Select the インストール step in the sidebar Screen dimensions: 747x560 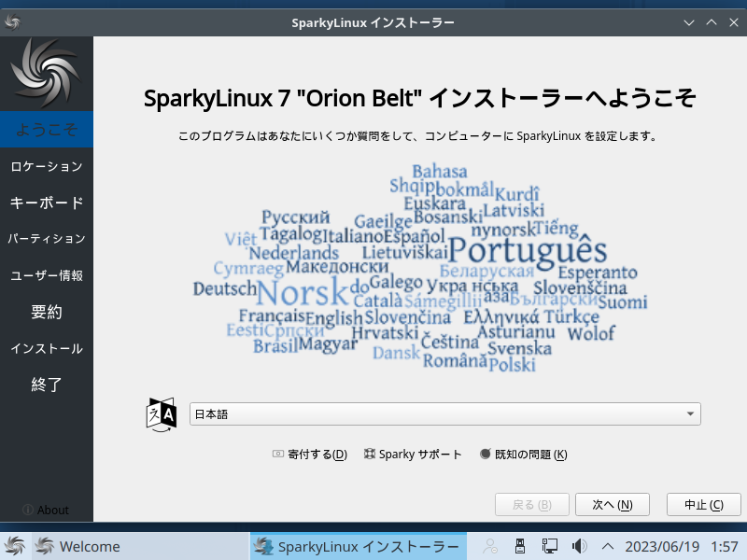[x=46, y=348]
